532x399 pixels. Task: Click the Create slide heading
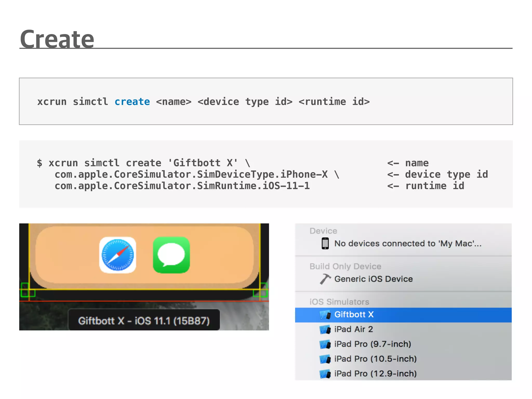click(57, 39)
